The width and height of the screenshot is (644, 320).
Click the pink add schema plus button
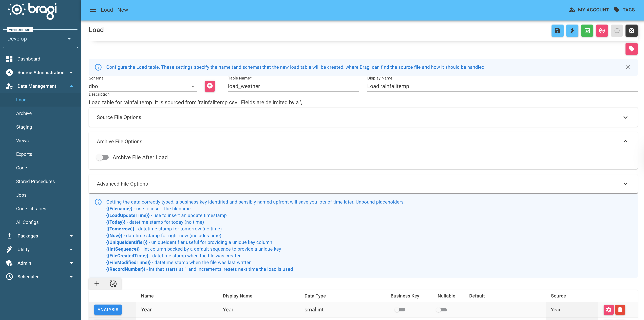(x=210, y=86)
